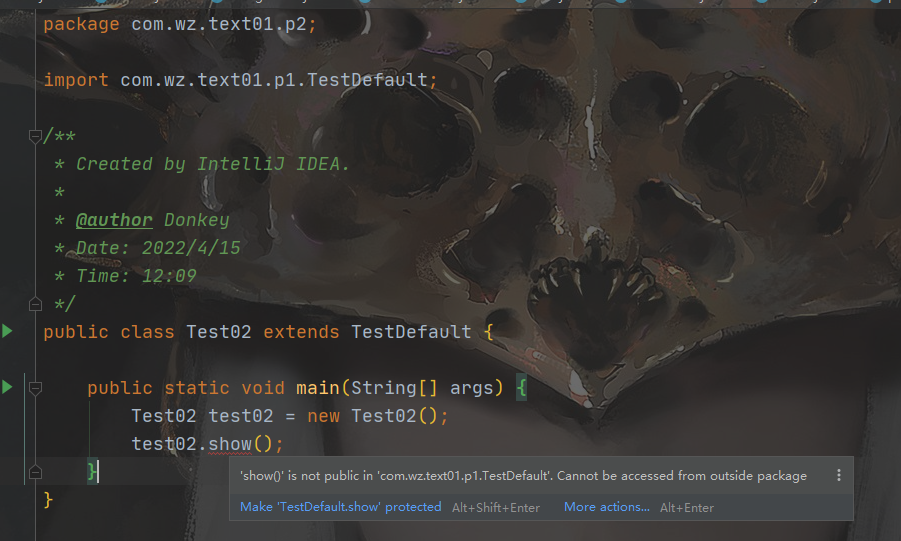Viewport: 901px width, 541px height.
Task: Click the Donkey author name
Action: point(197,220)
